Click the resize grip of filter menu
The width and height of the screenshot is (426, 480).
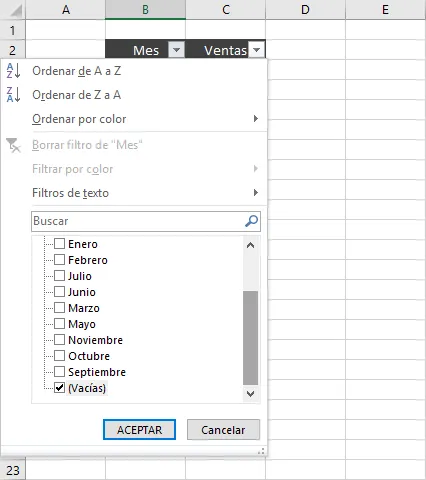point(261,451)
